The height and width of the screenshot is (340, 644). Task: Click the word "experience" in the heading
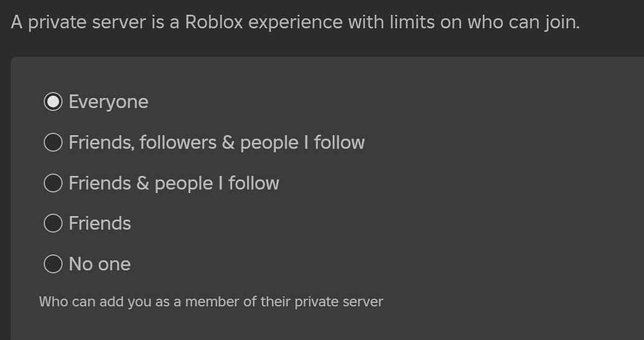296,23
